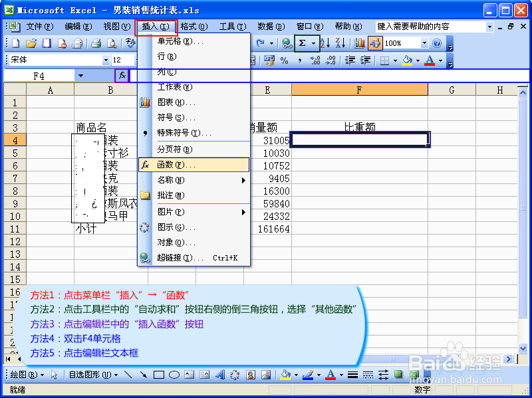Click the help search input field
The image size is (532, 398).
pos(430,27)
